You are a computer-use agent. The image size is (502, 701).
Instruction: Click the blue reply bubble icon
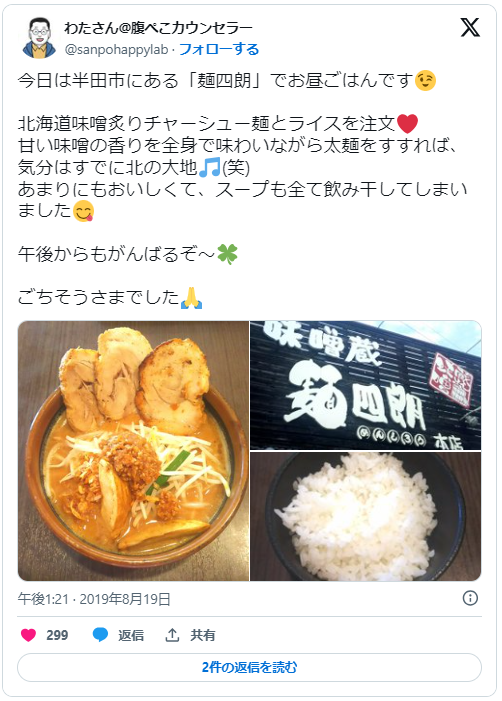(101, 635)
